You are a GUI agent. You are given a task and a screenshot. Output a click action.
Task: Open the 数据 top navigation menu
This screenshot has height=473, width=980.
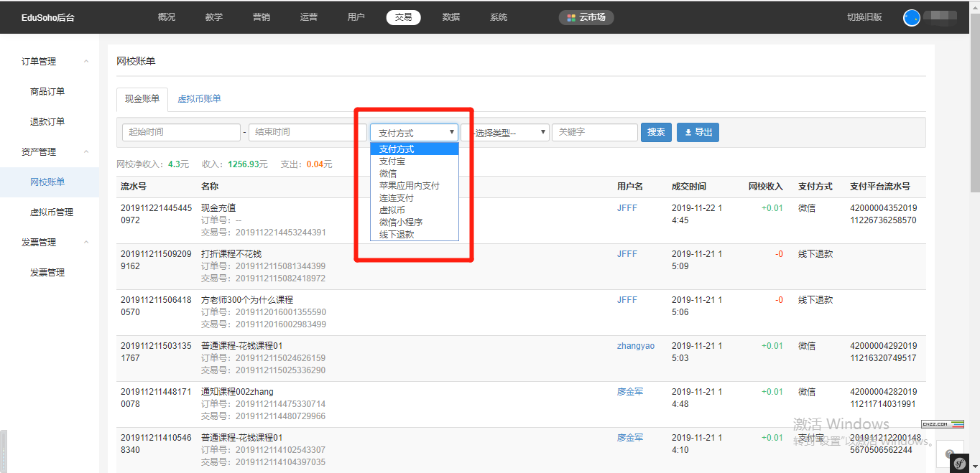tap(450, 17)
